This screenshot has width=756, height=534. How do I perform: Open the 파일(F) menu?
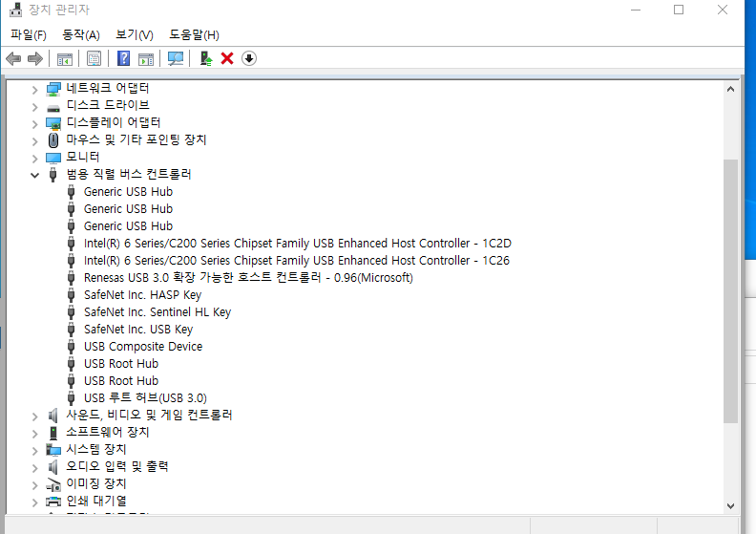click(29, 34)
